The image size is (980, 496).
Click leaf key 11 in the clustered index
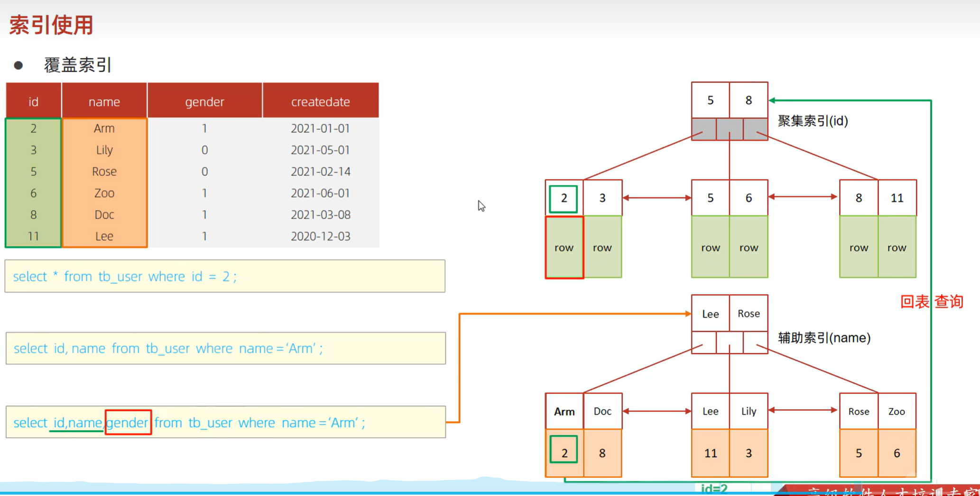897,198
